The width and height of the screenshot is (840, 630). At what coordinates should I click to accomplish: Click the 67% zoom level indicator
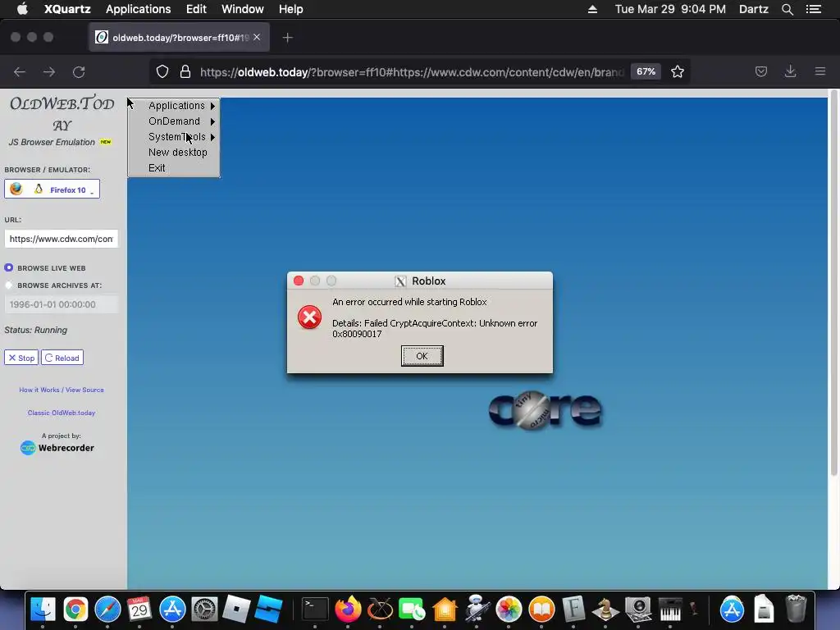(646, 71)
